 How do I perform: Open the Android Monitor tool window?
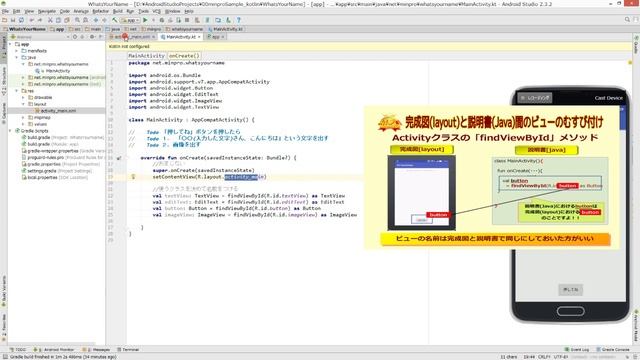[x=54, y=349]
